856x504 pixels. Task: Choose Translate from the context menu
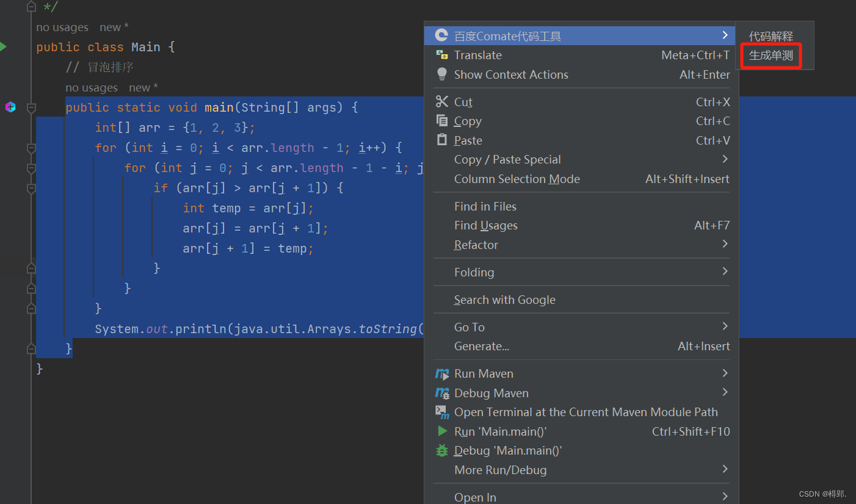[582, 55]
